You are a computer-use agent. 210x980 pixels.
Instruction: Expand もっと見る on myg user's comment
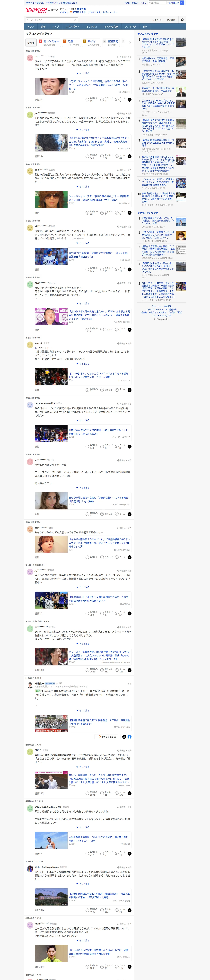[x=83, y=304]
